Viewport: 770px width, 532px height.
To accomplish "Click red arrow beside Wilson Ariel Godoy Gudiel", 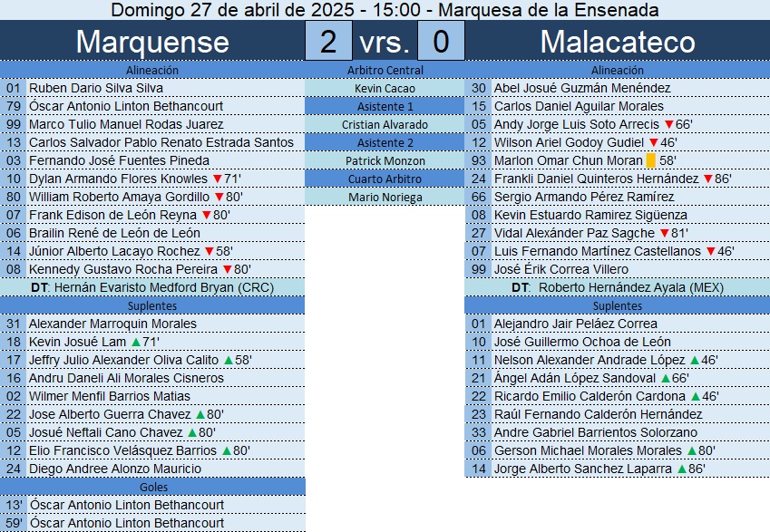I will (652, 143).
